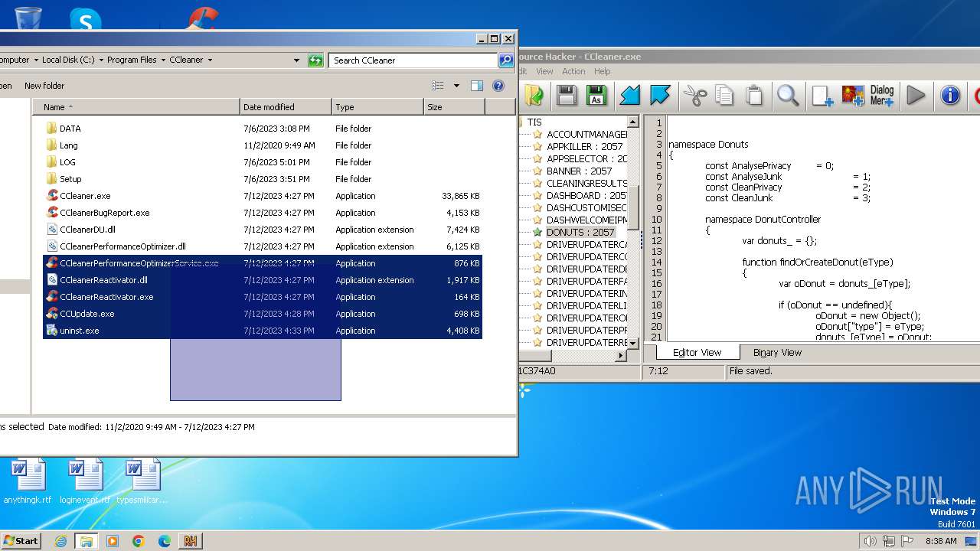
Task: Switch to Editor View tab
Action: point(697,353)
